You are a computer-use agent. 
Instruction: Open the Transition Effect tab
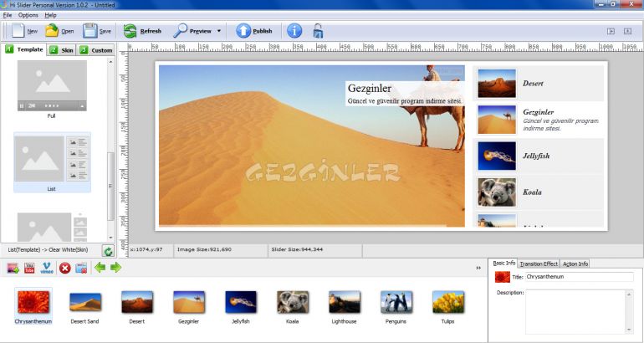point(539,264)
